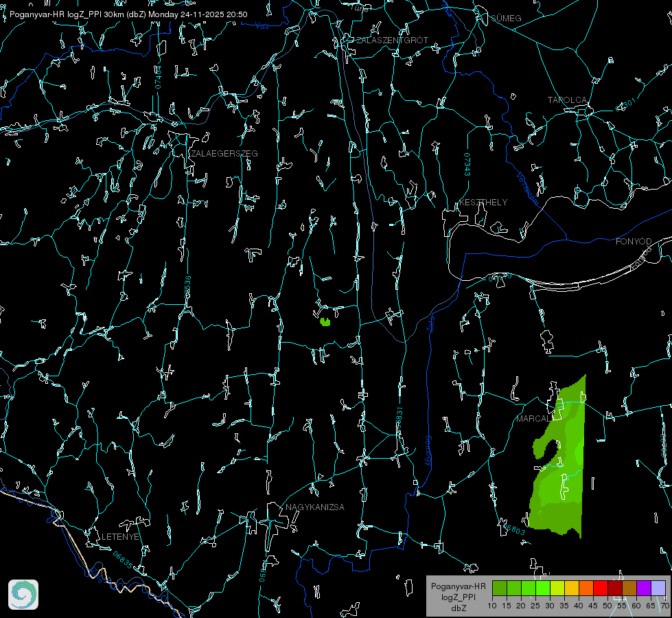Click the radar title text with the Monday 24-11-2025 20:50 timestamp
Image resolution: width=672 pixels, height=618 pixels.
128,14
